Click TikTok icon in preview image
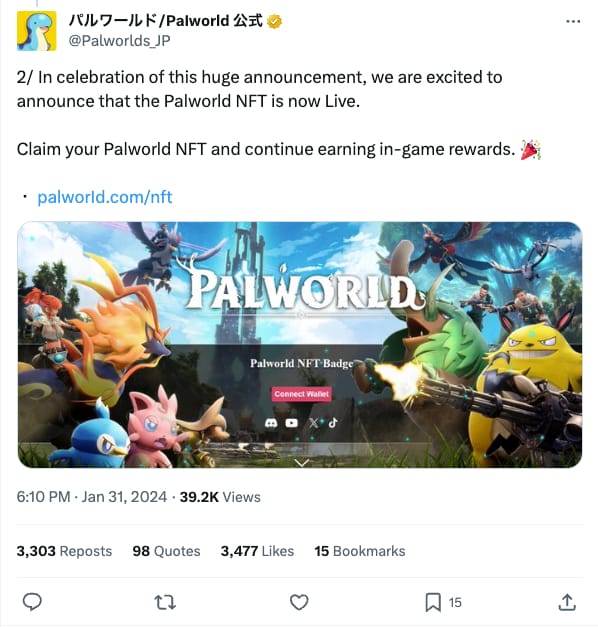Viewport: 598px width, 627px height. coord(333,423)
